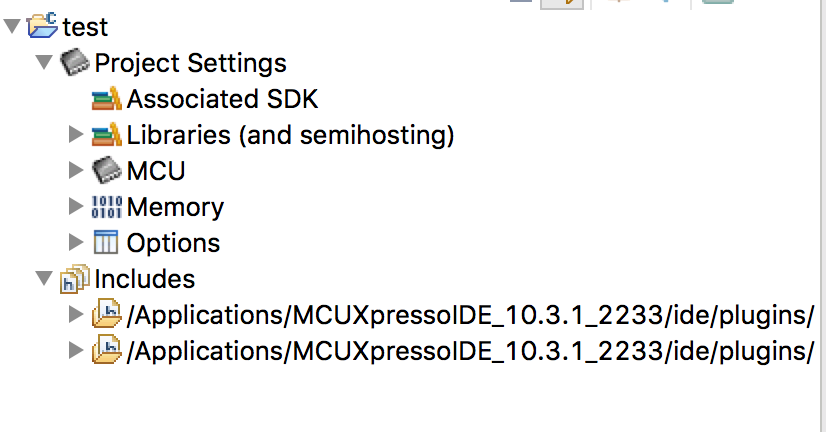Click the Associated SDK books icon
Image resolution: width=826 pixels, height=432 pixels.
(107, 99)
